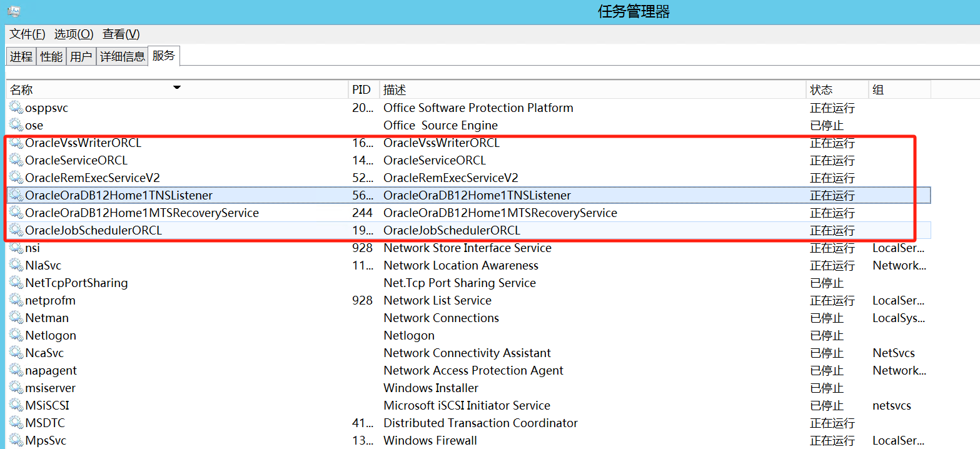Screen dimensions: 980x449
Task: Click the Network Connectivity Assistant description
Action: [468, 353]
